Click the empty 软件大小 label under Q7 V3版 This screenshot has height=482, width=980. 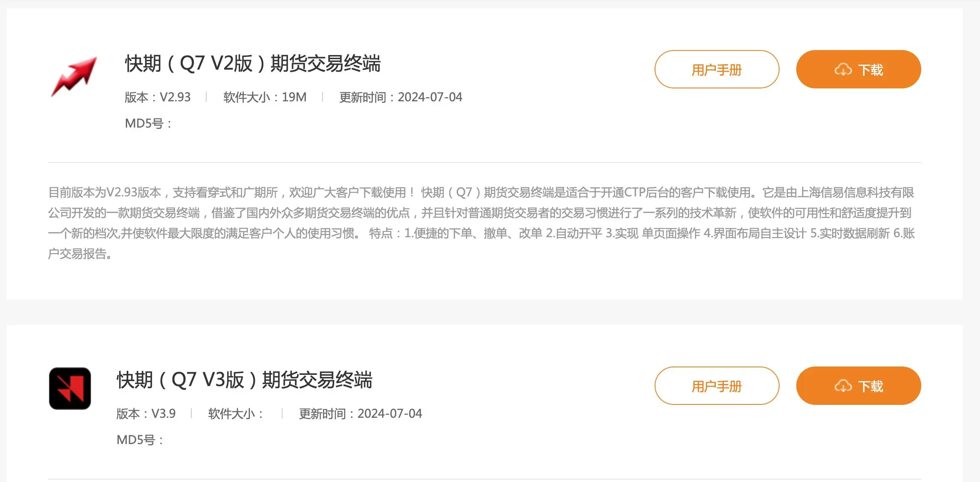click(x=236, y=414)
